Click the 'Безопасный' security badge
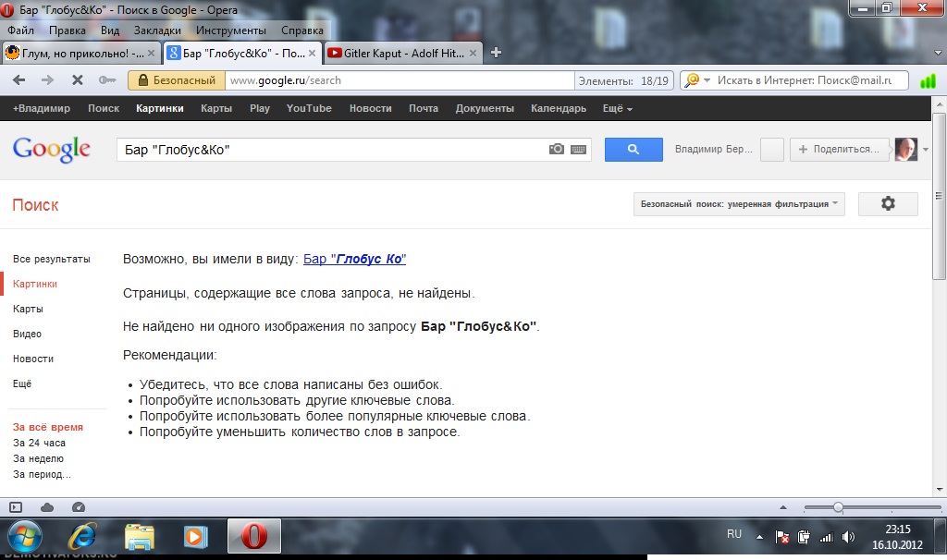Image resolution: width=947 pixels, height=560 pixels. tap(177, 80)
